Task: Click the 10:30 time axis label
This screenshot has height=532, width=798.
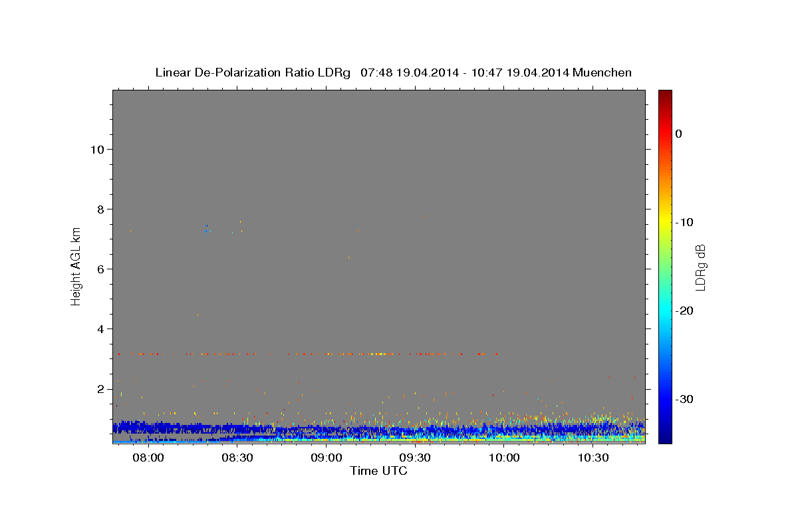Action: click(x=593, y=458)
